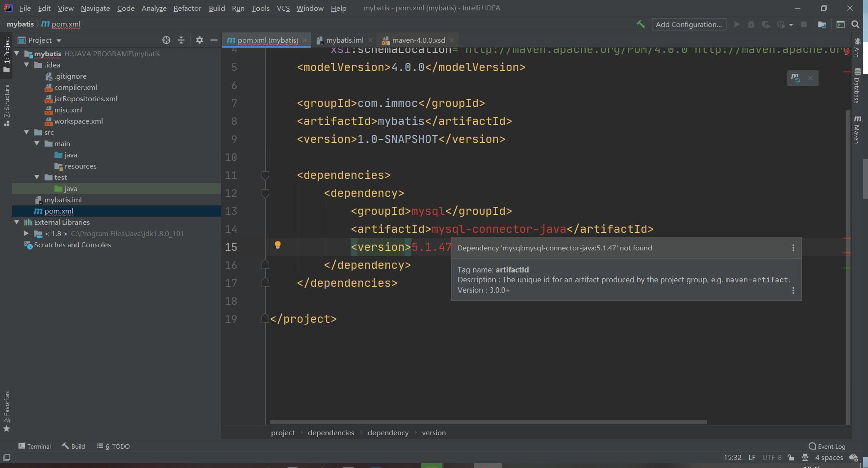Open the Maven tool window
The image size is (868, 468).
(x=857, y=129)
